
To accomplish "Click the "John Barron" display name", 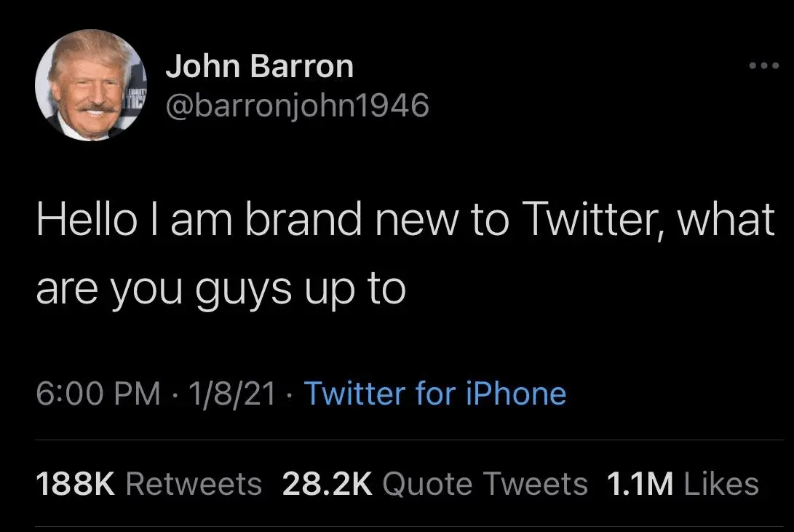I will [x=259, y=68].
